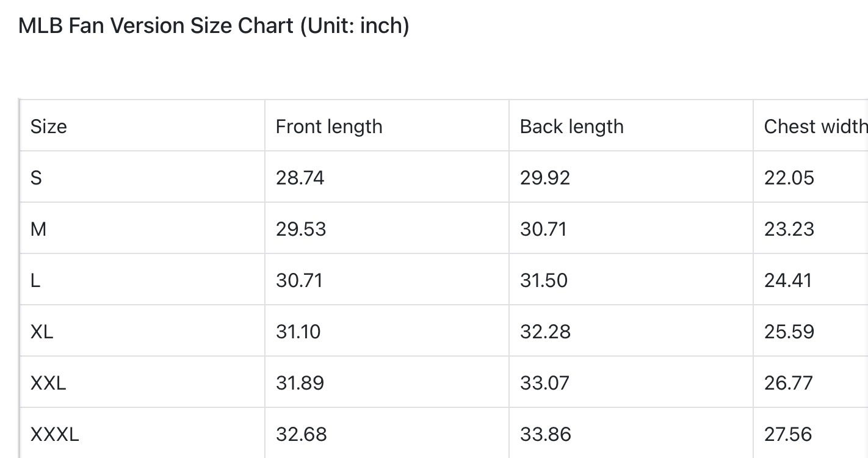Select the 22.05 chest width cell
The height and width of the screenshot is (458, 868).
coord(789,178)
